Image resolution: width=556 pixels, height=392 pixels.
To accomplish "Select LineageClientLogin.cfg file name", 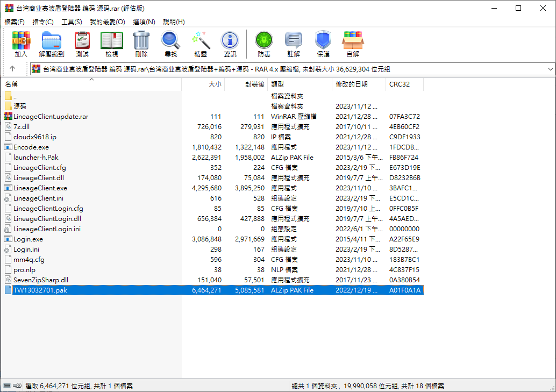I will pyautogui.click(x=48, y=209).
